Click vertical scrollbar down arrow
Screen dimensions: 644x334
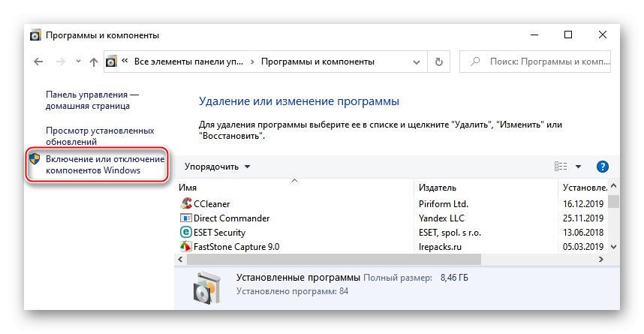pyautogui.click(x=614, y=247)
